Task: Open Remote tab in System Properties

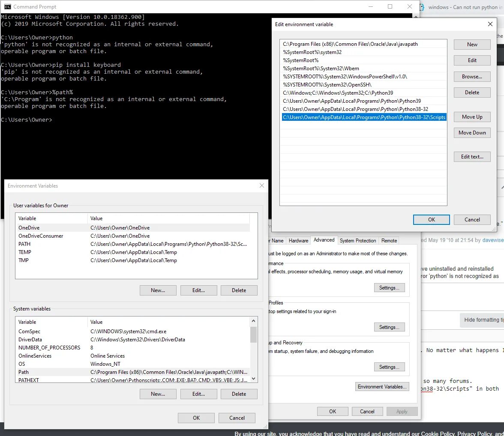Action: (x=389, y=241)
